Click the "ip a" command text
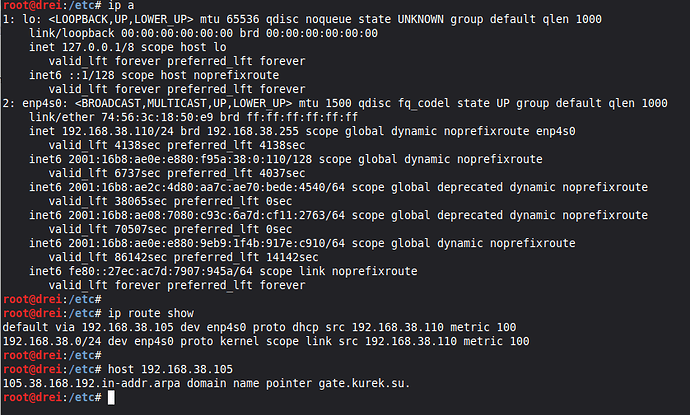 [119, 5]
